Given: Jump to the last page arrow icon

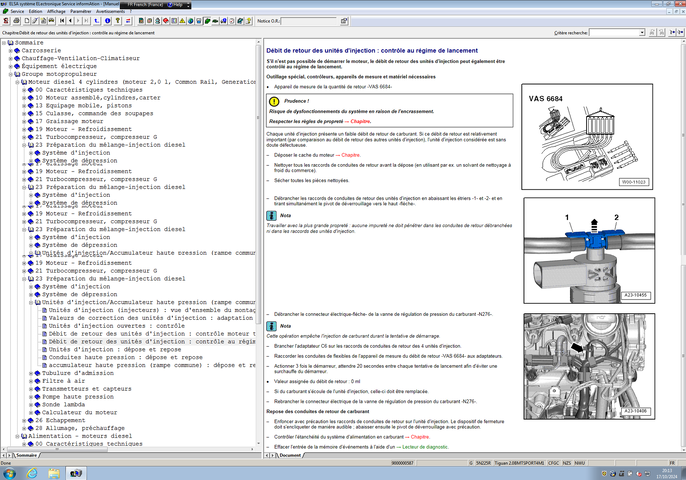Looking at the screenshot, I should (86, 21).
